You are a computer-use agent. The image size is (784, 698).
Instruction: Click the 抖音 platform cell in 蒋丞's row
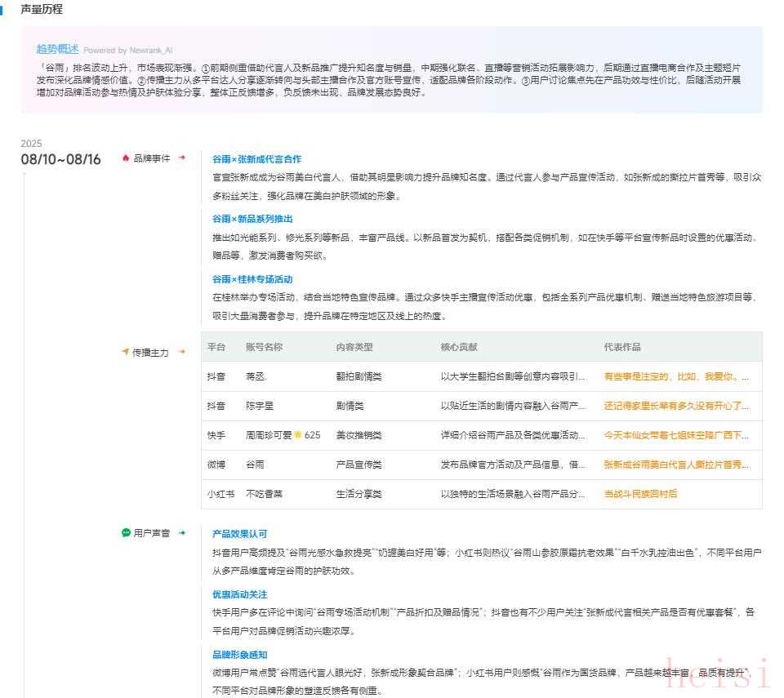pos(216,376)
